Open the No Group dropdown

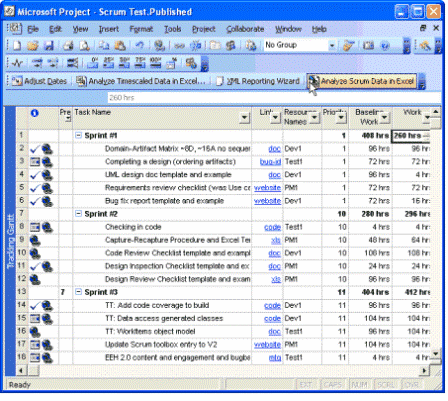pyautogui.click(x=331, y=46)
